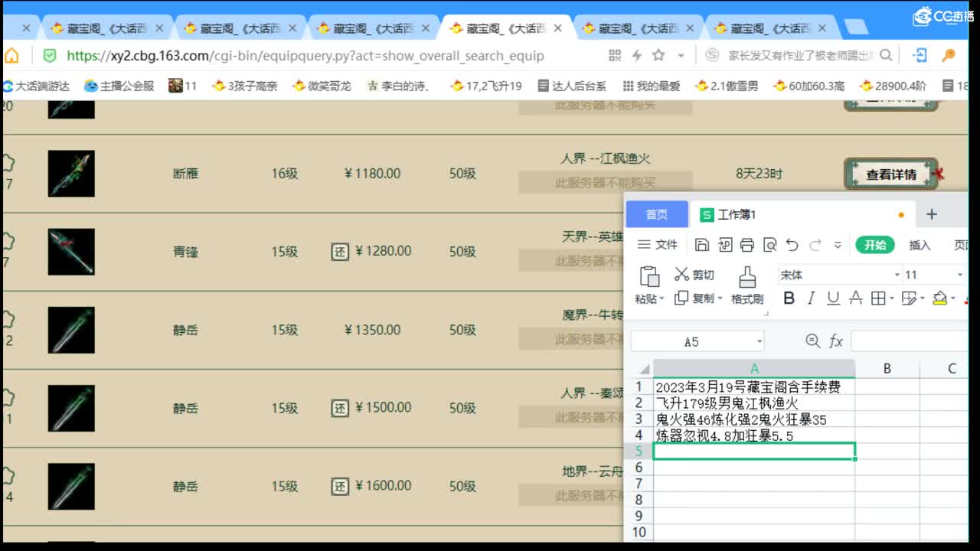
Task: Open the font size 11 dropdown
Action: 958,274
